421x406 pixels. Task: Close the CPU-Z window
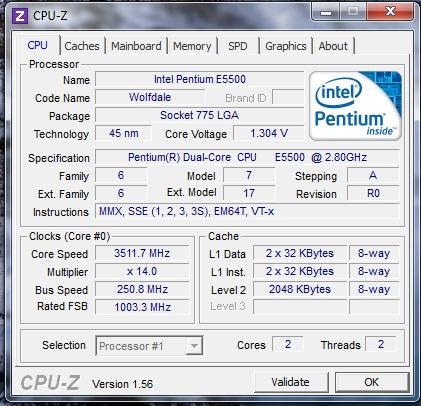[390, 12]
